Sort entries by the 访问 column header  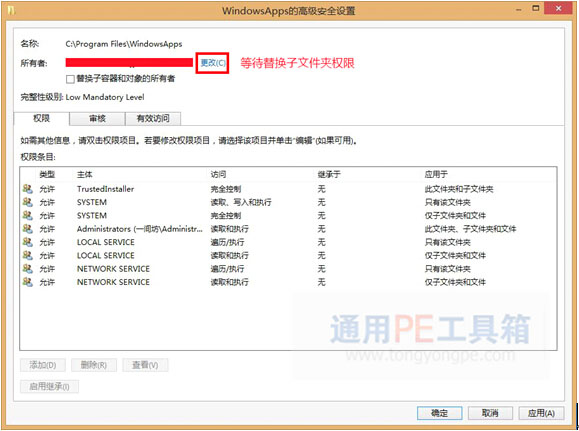pyautogui.click(x=218, y=174)
